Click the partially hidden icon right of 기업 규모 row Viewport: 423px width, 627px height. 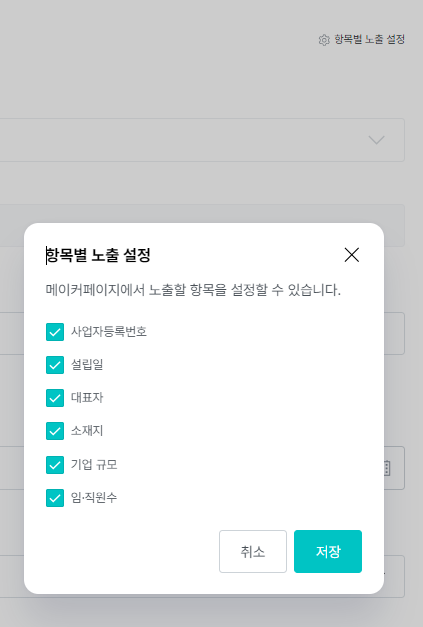pyautogui.click(x=387, y=468)
